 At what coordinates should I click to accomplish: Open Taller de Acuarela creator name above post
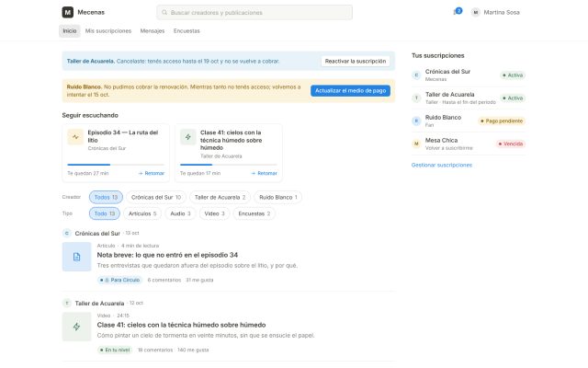pos(99,304)
